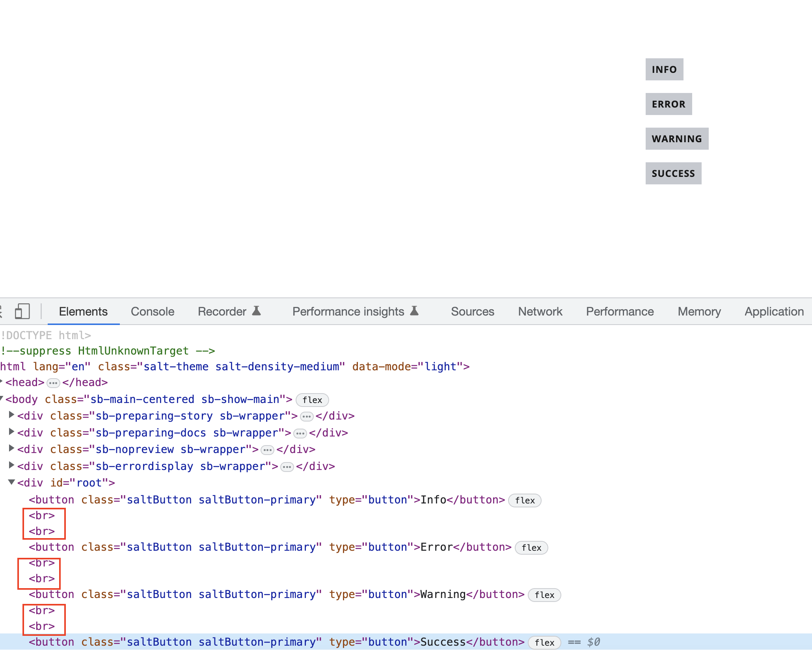Click the ellipsis inside the head element
This screenshot has width=812, height=650.
53,383
